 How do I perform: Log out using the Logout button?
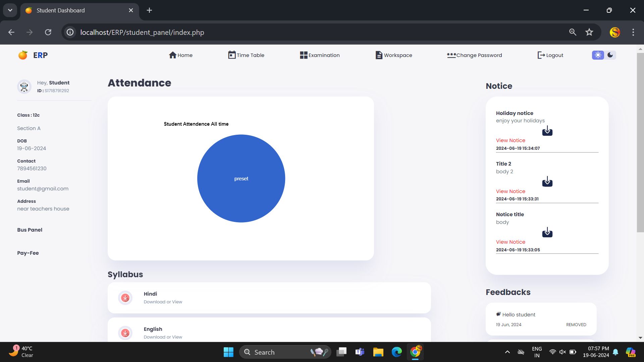tap(550, 55)
